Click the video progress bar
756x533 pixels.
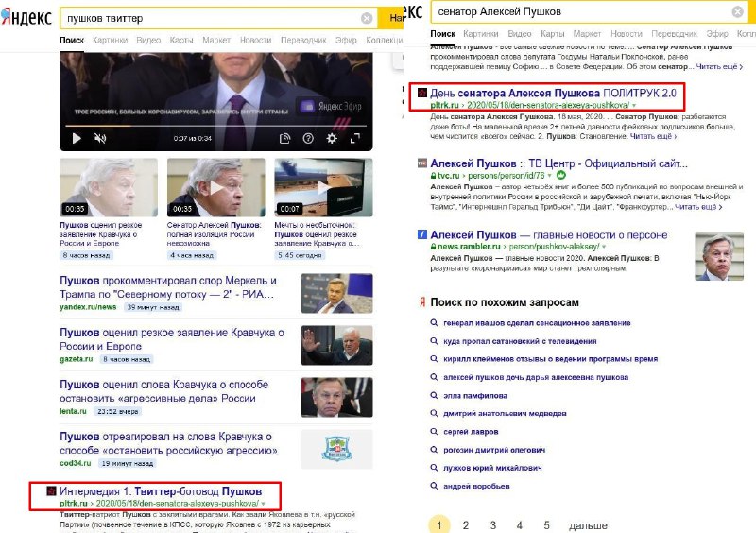click(x=215, y=126)
